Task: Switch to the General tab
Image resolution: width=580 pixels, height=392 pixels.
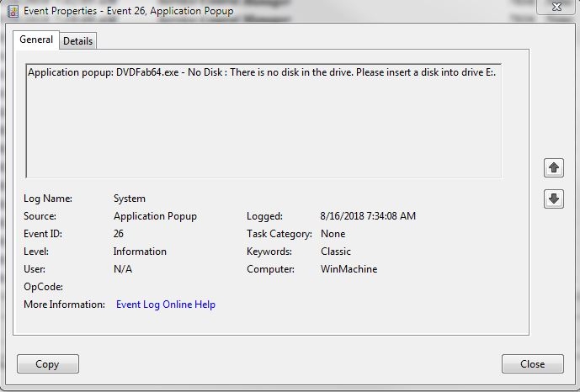Action: [x=35, y=40]
